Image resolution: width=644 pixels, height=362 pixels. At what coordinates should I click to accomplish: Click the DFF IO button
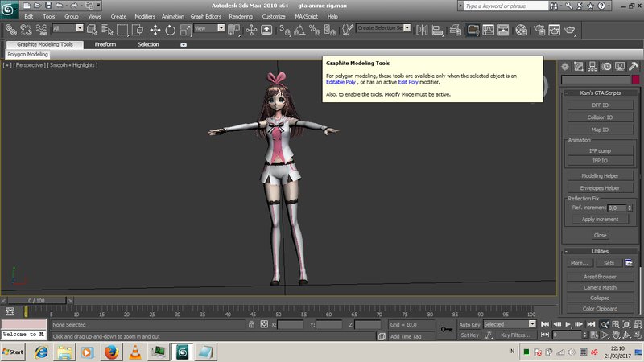pyautogui.click(x=600, y=105)
